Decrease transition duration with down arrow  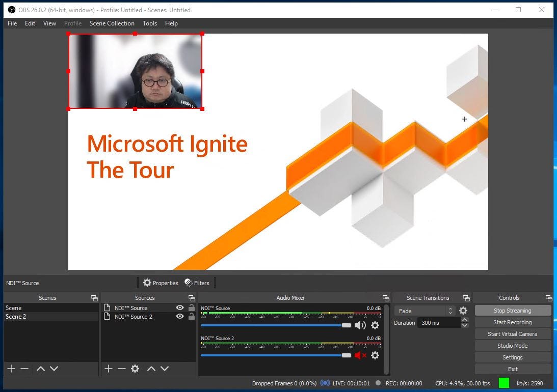pos(465,325)
